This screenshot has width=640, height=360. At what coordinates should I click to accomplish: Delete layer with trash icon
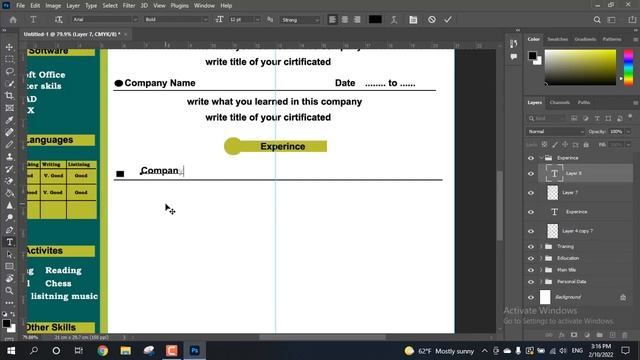(624, 335)
